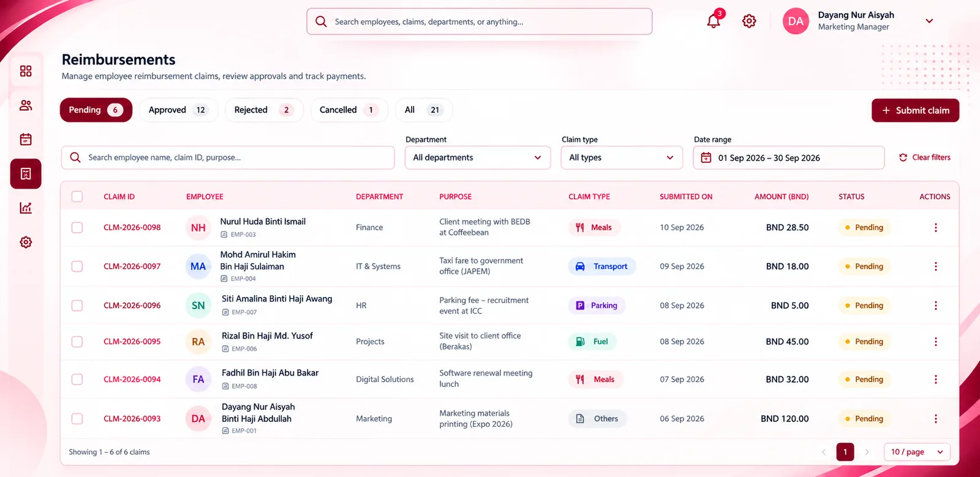Tick the checkbox for CLM-2026-0095
980x477 pixels.
click(x=77, y=342)
